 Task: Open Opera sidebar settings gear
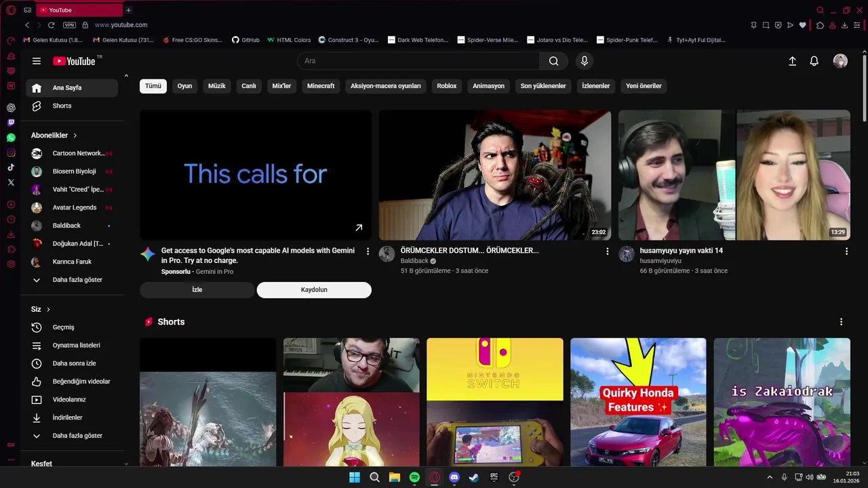pyautogui.click(x=11, y=264)
